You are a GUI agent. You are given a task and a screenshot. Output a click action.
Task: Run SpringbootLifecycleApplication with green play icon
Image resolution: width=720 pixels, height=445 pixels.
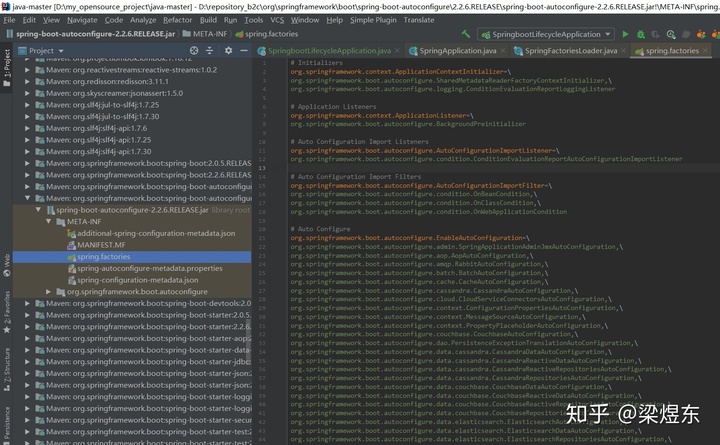625,34
